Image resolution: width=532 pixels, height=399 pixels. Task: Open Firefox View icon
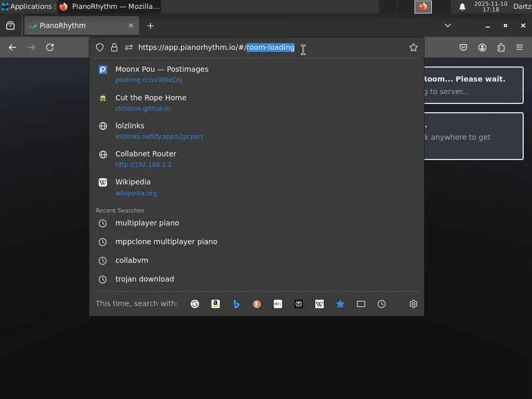[x=10, y=26]
